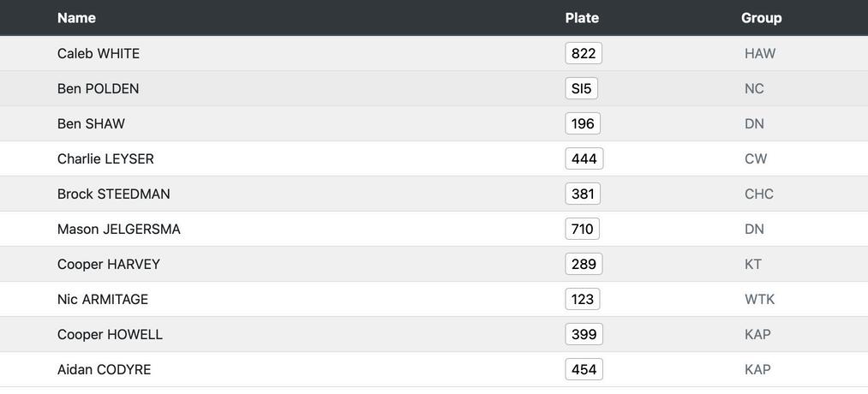Click the SI5 plate badge
This screenshot has height=394, width=868.
[x=581, y=88]
